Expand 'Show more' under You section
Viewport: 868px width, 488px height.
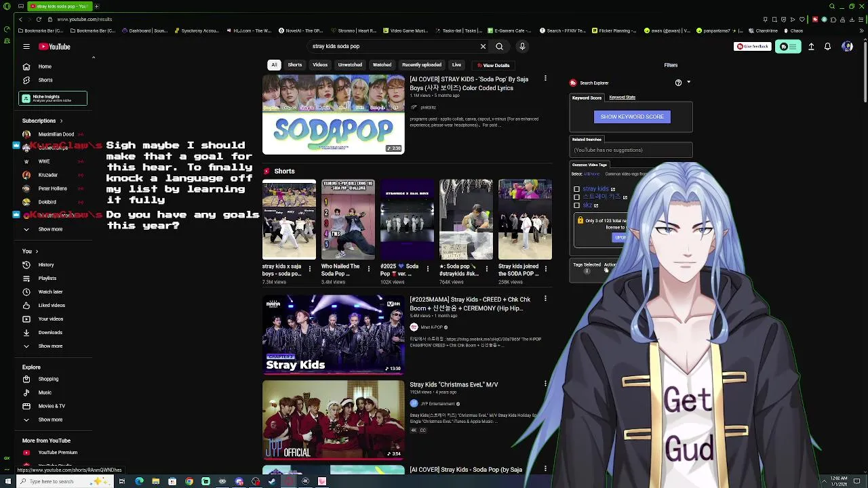50,346
